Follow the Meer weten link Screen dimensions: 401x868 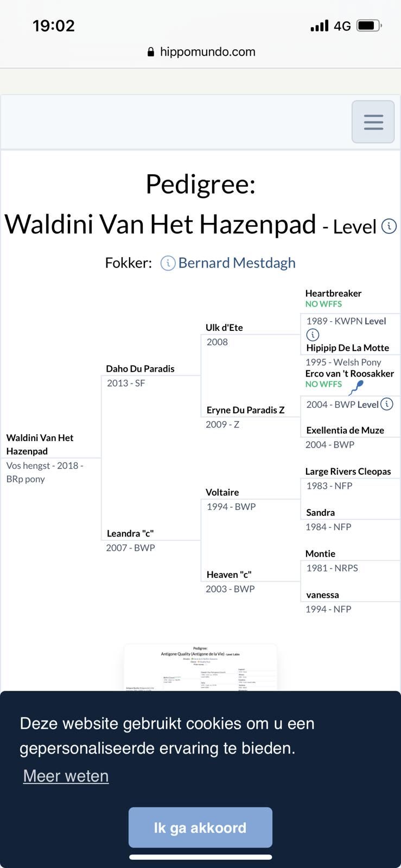point(66,776)
